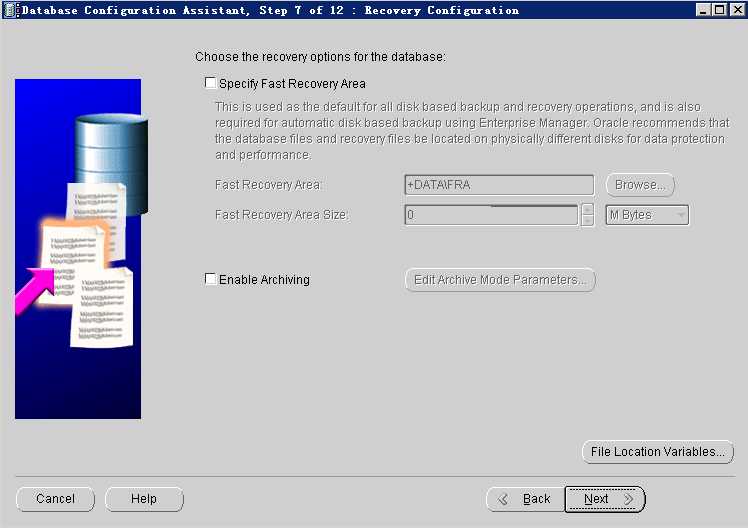Screen dimensions: 748x528
Task: Click the Fast Recovery Area Size field
Action: click(x=491, y=215)
